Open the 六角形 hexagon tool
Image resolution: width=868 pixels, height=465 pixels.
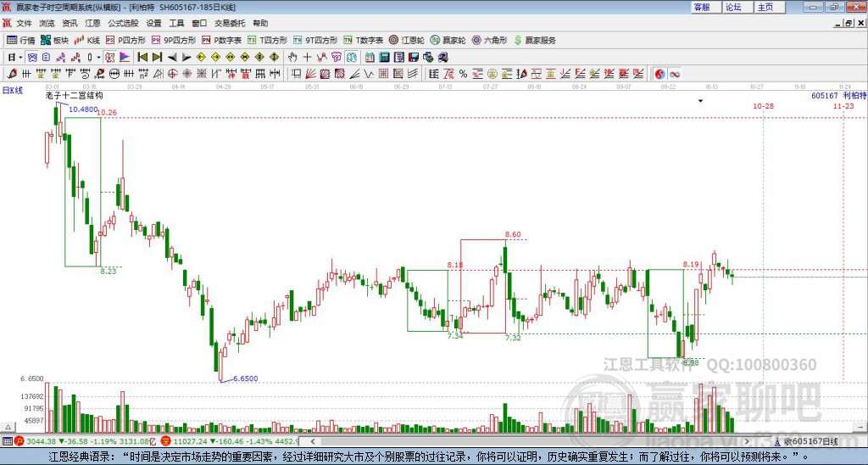click(489, 40)
